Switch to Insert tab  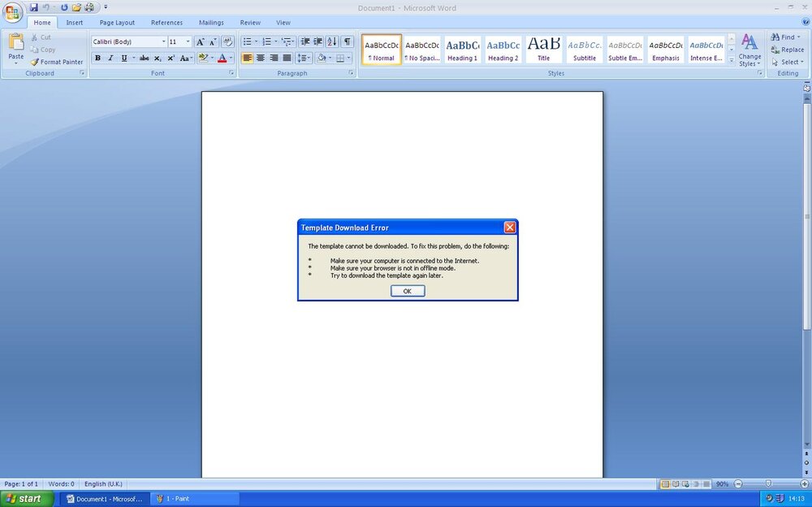point(75,23)
